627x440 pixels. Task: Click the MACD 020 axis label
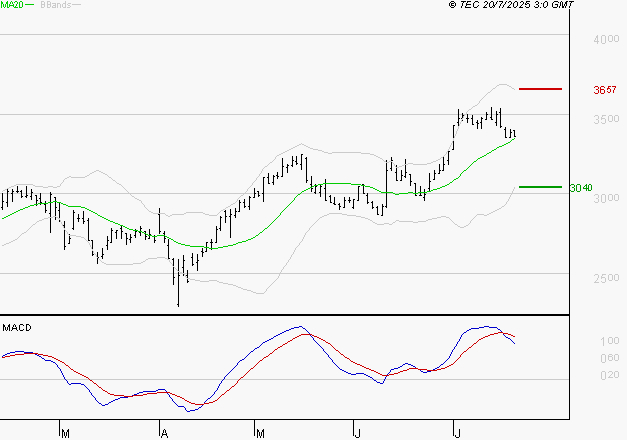(x=610, y=375)
